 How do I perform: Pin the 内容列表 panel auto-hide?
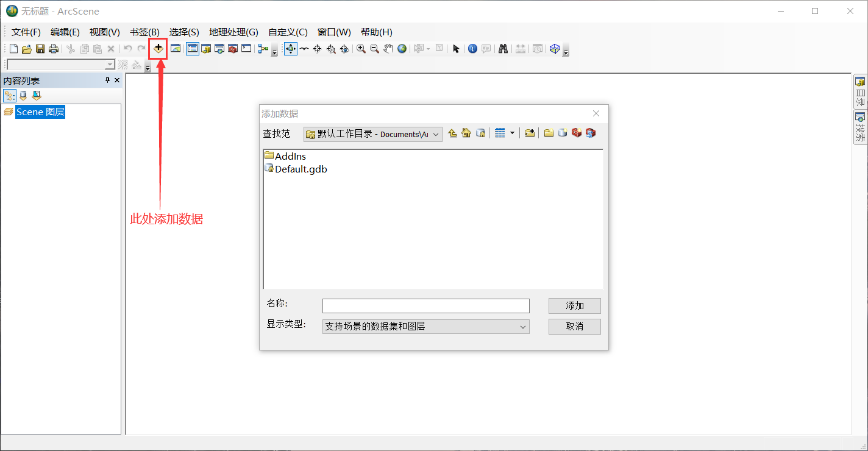tap(108, 80)
